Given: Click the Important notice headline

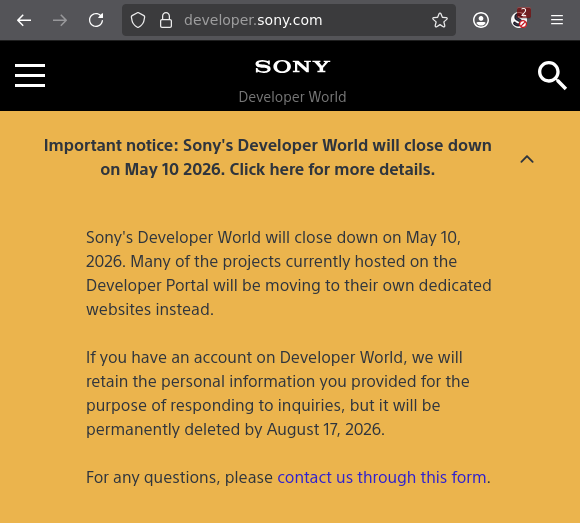Looking at the screenshot, I should [x=268, y=158].
